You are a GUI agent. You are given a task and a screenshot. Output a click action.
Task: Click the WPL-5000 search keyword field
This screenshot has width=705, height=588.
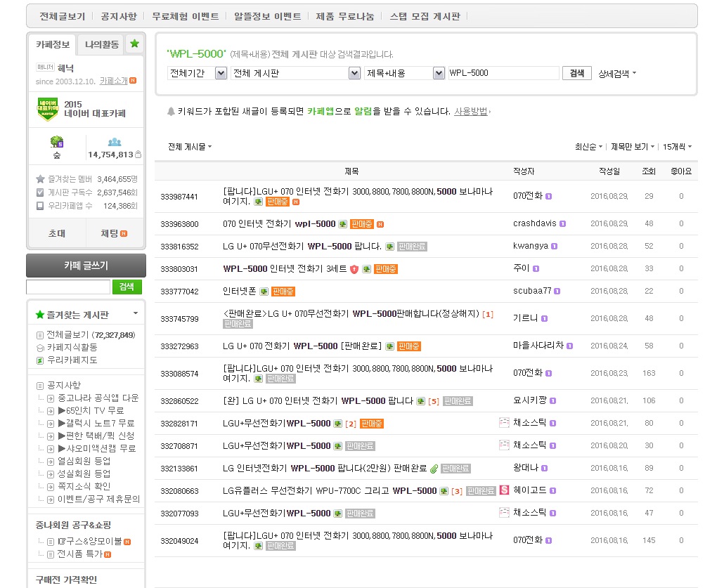tap(503, 73)
